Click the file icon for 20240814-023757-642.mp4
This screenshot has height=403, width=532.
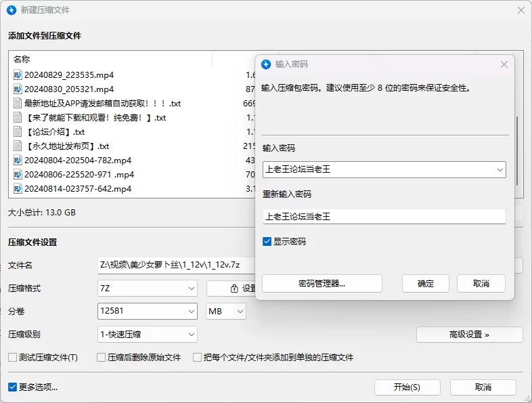pos(18,189)
